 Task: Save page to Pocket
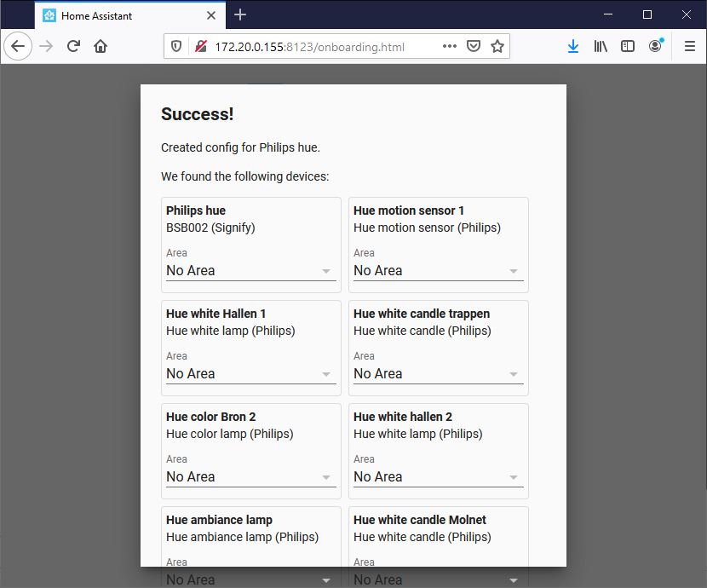click(474, 46)
